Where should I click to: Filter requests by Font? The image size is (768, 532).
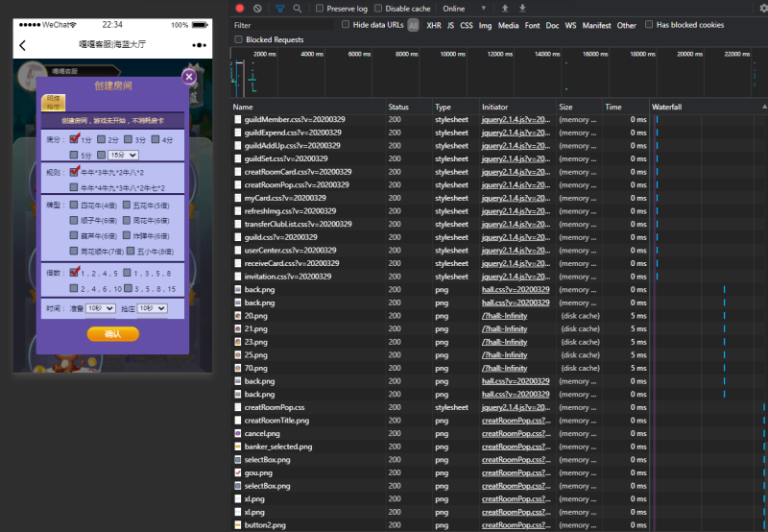coord(532,26)
